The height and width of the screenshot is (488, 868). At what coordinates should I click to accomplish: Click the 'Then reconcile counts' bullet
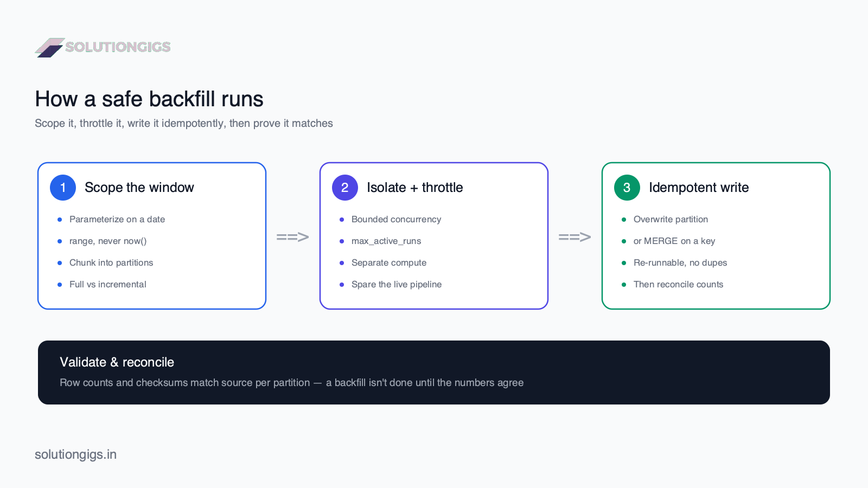click(679, 285)
